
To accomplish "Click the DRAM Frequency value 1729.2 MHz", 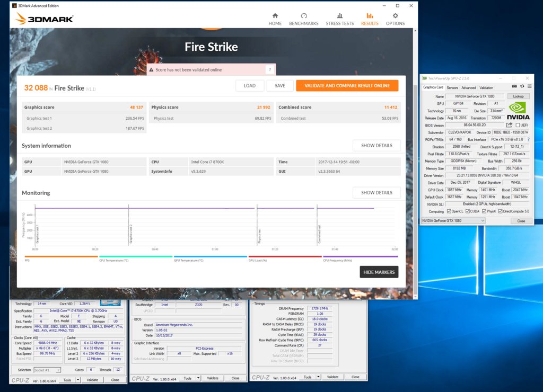I will tap(320, 308).
